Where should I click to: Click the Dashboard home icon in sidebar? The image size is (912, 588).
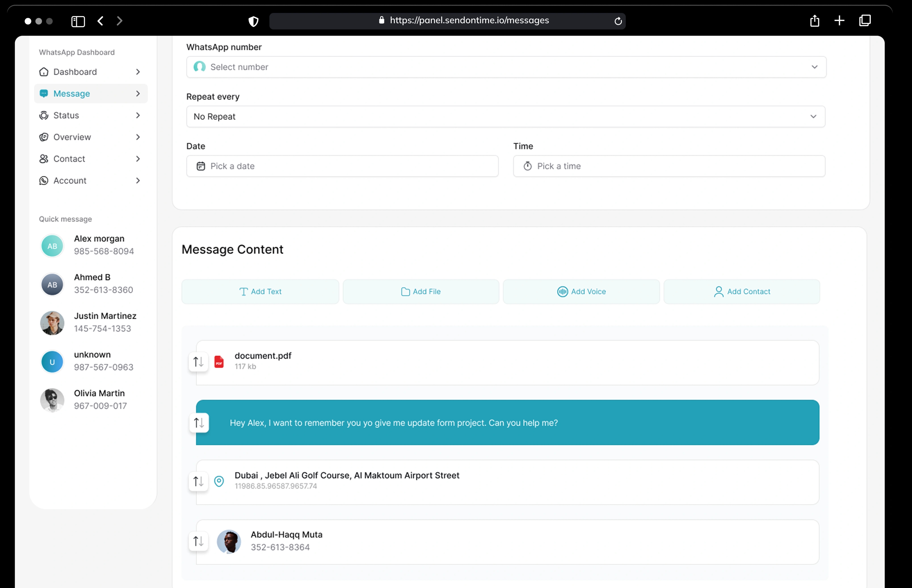(44, 72)
